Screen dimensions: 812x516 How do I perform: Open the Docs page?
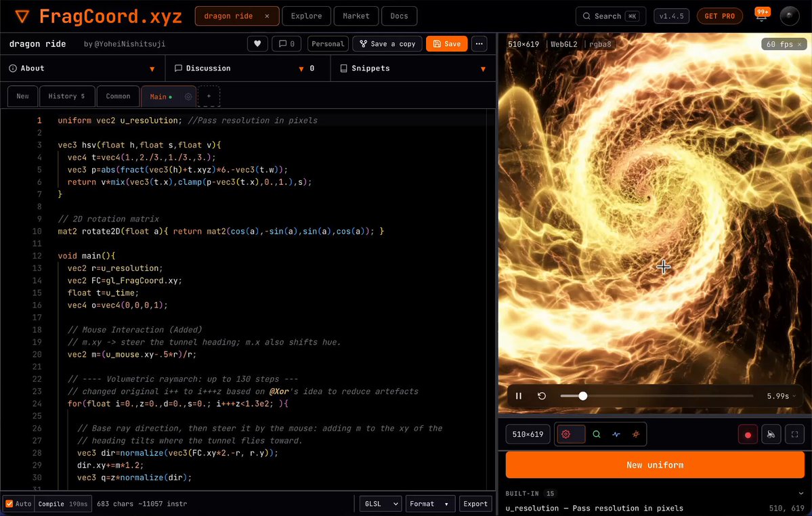point(400,16)
